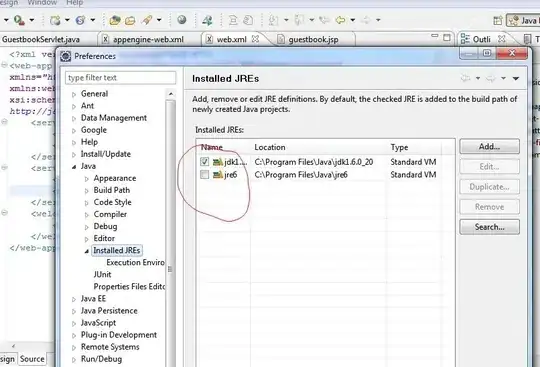Viewport: 540px width, 367px height.
Task: Click the Open Type folder icon
Action: point(115,20)
